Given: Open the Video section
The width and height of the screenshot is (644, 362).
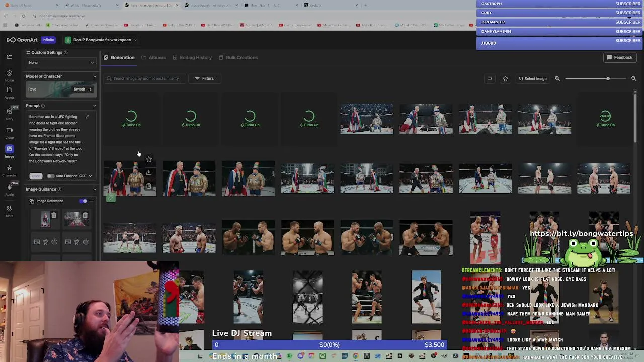Looking at the screenshot, I should [9, 132].
